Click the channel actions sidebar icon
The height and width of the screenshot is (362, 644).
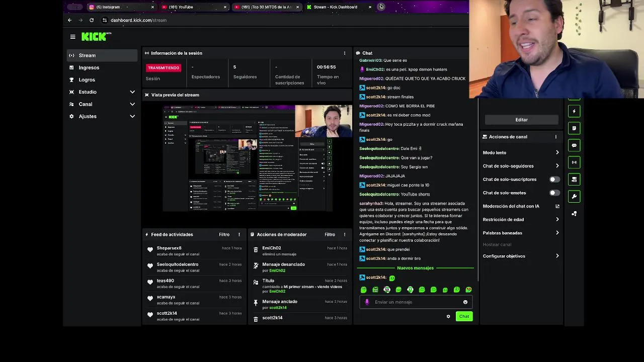click(x=574, y=179)
